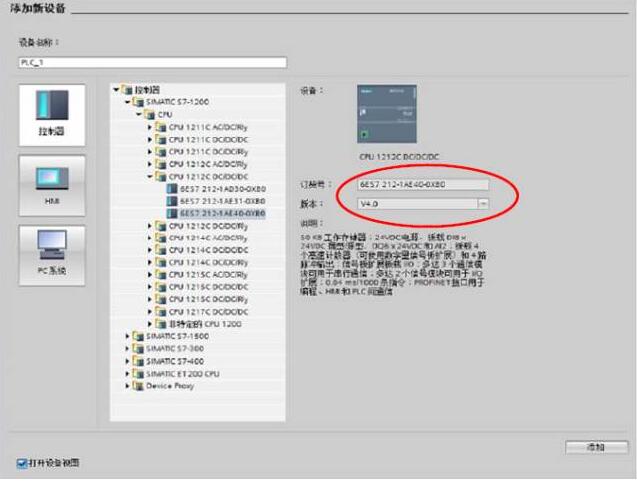Select the SIMATIC ET 200 CPU entry
Viewport: 637px width, 481px height.
[x=179, y=373]
